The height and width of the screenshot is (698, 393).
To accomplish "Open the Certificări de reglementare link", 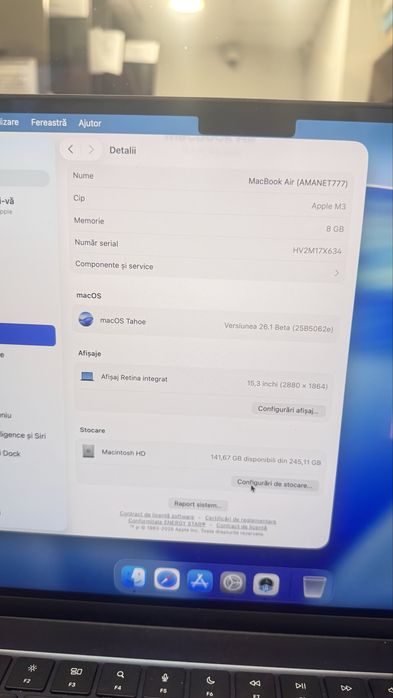I will 240,519.
